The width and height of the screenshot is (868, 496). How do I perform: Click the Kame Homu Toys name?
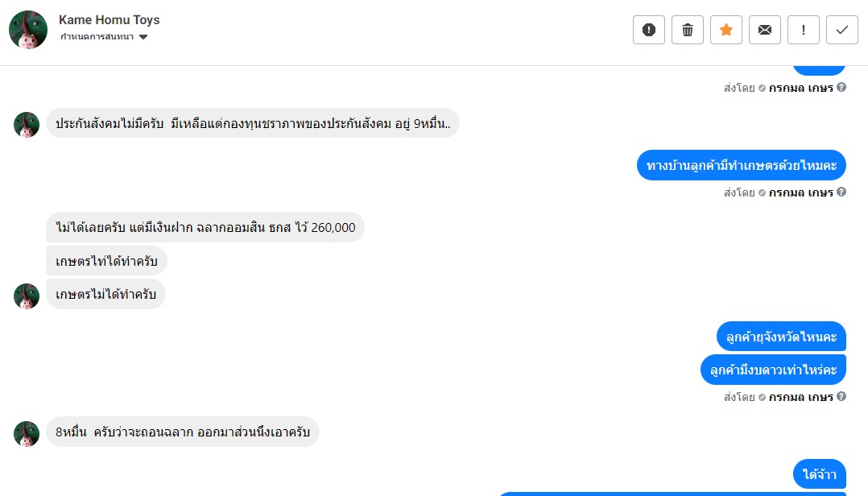[x=109, y=20]
